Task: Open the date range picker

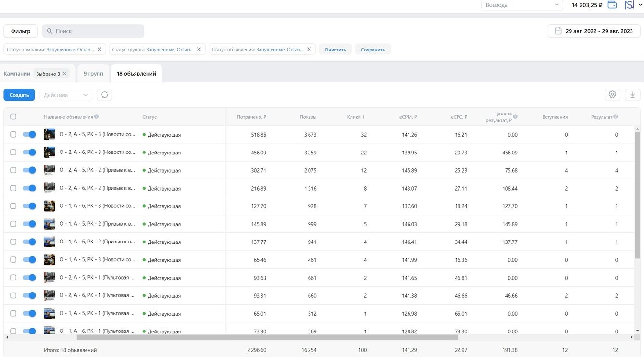Action: 594,31
